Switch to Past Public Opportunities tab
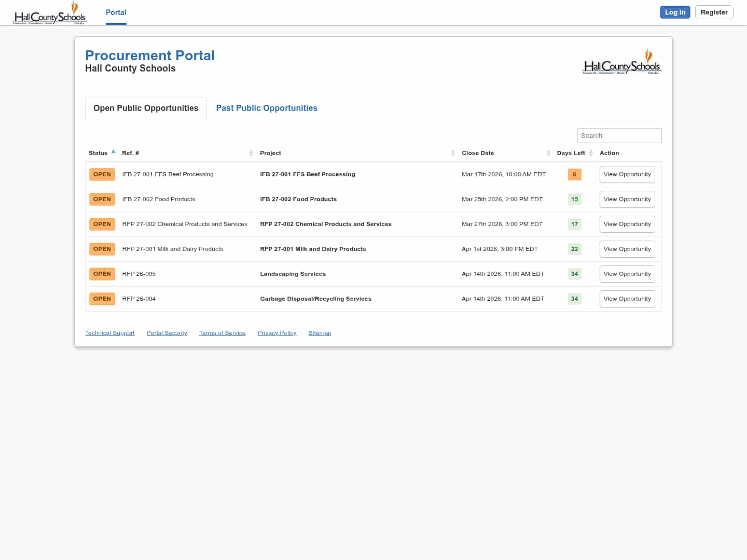The width and height of the screenshot is (747, 560). (266, 108)
